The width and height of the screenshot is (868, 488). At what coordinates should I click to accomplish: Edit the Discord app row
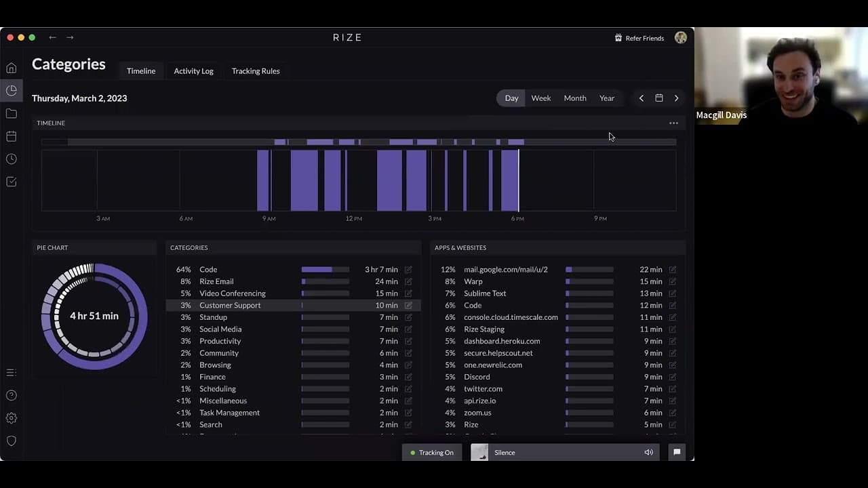tap(673, 377)
